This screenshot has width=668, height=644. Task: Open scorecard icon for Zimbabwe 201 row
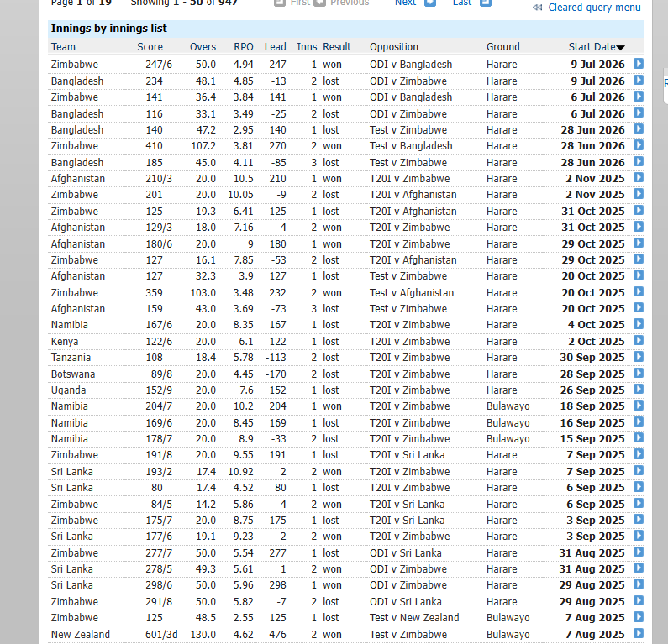pos(639,194)
